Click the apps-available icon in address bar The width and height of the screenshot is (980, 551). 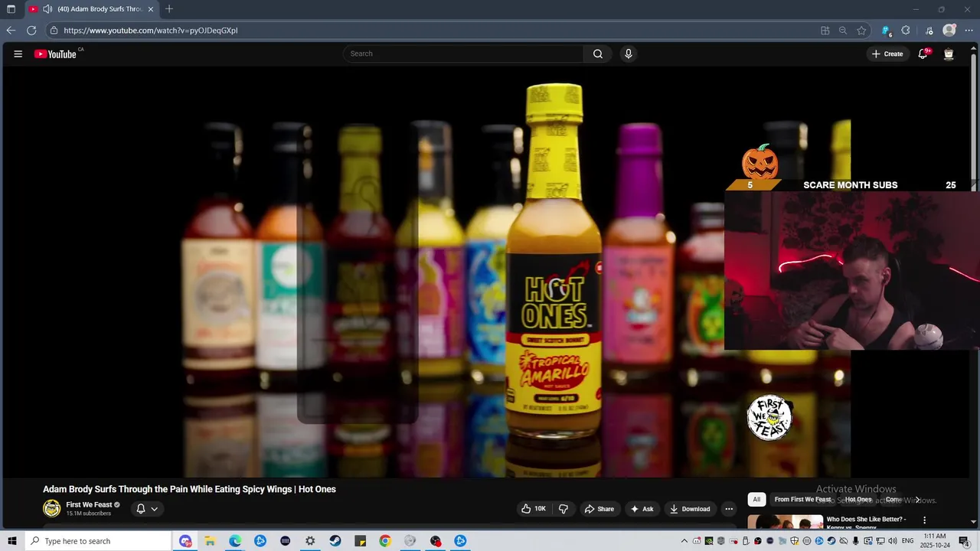pyautogui.click(x=825, y=31)
